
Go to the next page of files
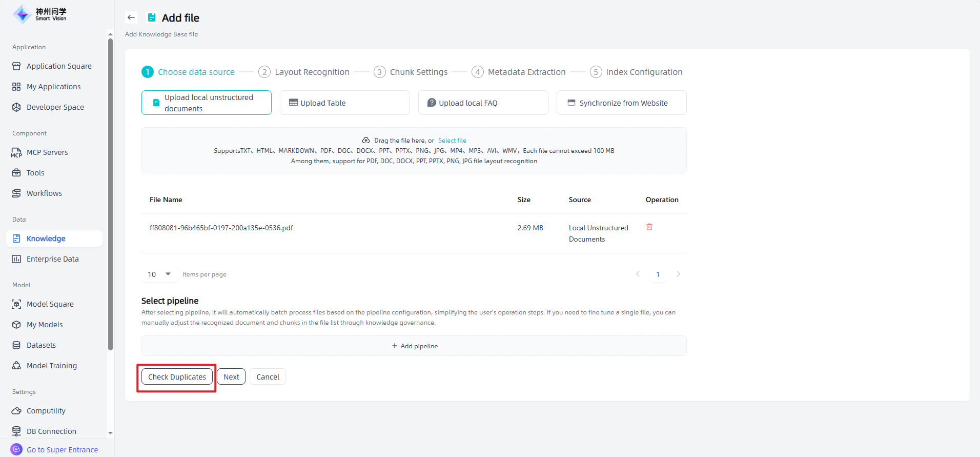678,274
